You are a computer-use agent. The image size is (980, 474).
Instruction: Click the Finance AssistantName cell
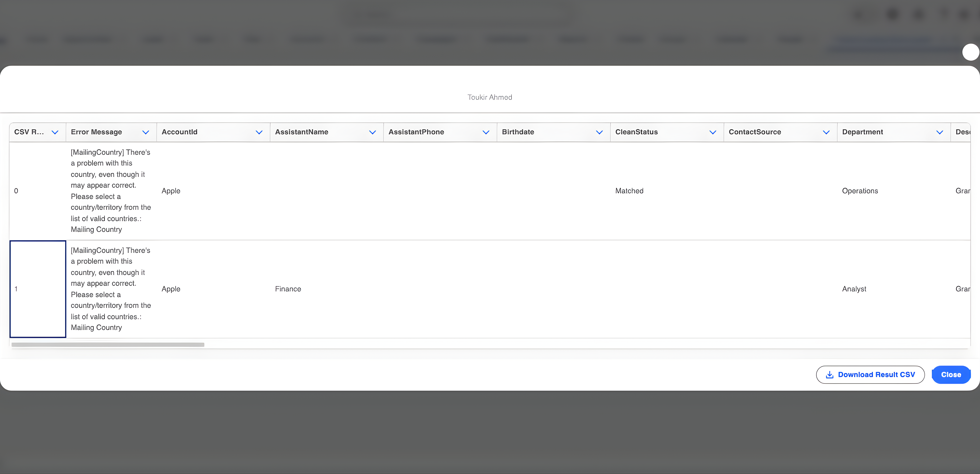pos(288,289)
